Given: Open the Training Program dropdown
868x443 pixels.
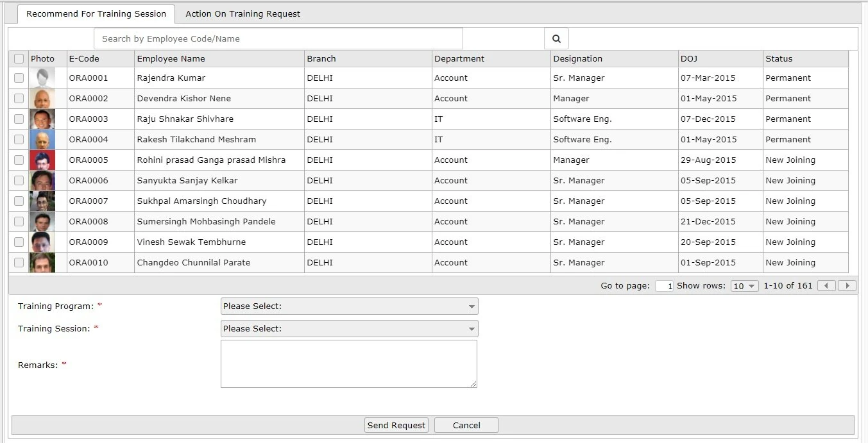Looking at the screenshot, I should [350, 306].
